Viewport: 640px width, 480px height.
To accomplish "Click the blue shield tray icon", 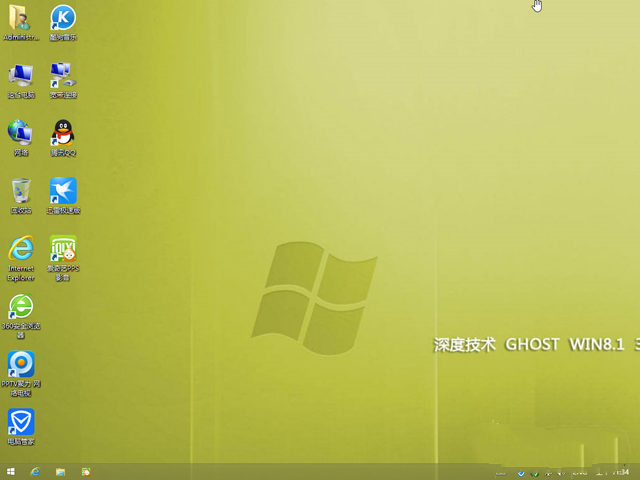I will [522, 472].
